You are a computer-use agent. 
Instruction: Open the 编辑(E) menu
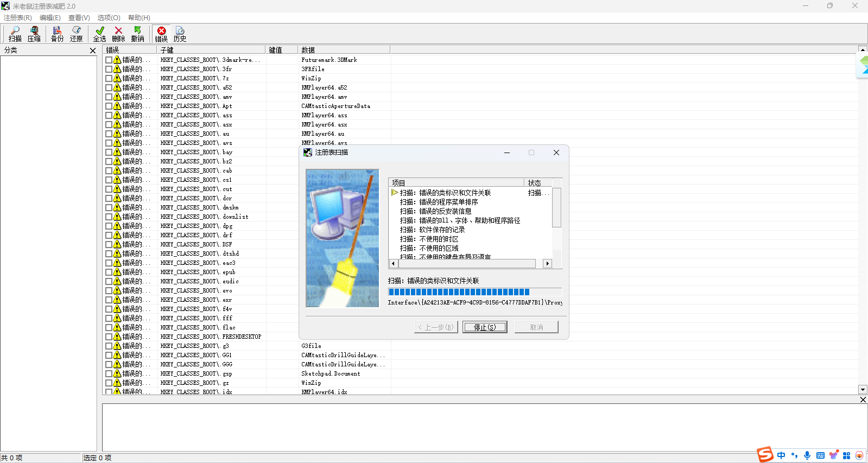tap(50, 18)
